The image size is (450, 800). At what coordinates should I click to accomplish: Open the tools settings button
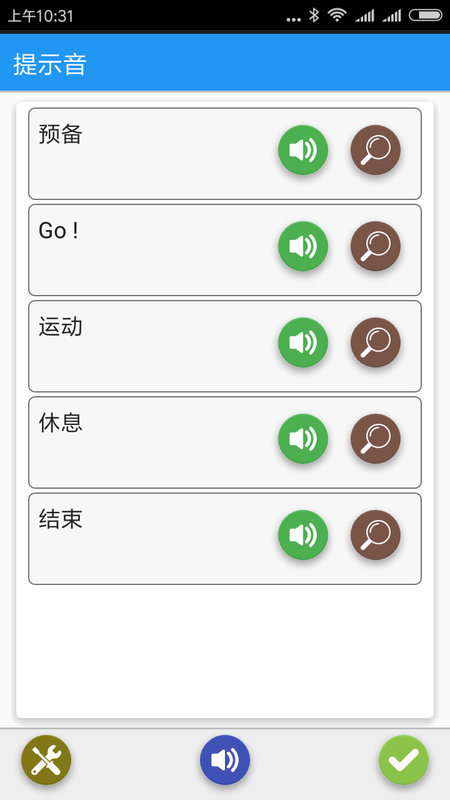(x=46, y=760)
